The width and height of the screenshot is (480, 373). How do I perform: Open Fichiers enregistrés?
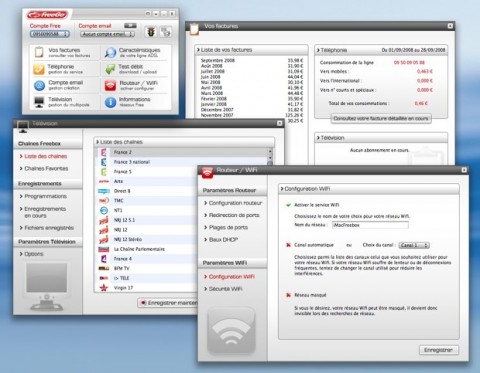click(x=49, y=228)
